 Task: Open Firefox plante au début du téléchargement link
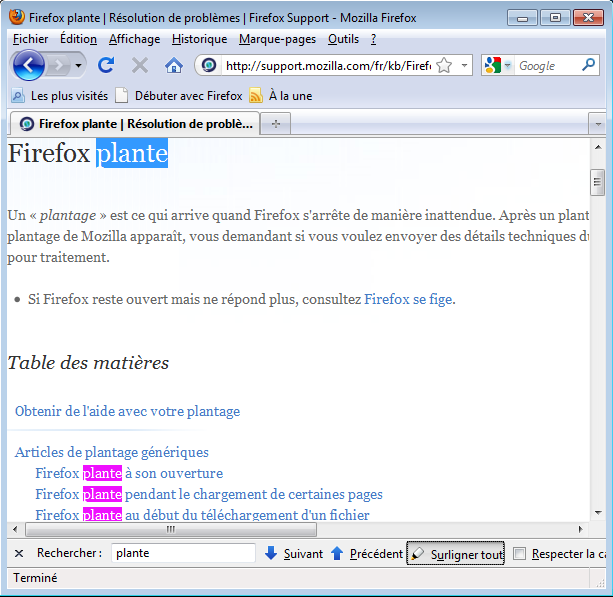tap(202, 515)
